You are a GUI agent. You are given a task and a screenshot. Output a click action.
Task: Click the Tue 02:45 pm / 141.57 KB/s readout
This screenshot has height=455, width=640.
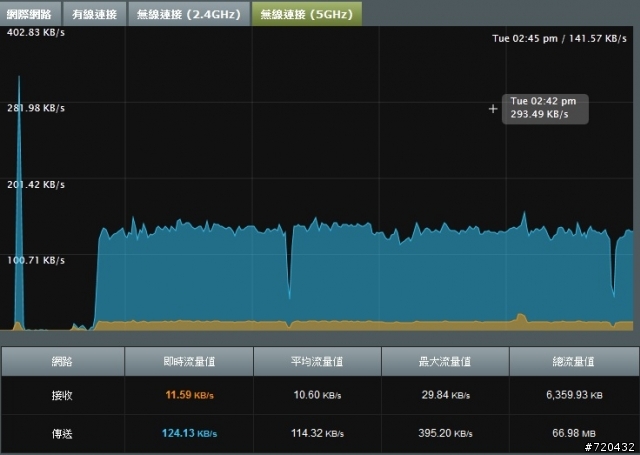coord(559,39)
